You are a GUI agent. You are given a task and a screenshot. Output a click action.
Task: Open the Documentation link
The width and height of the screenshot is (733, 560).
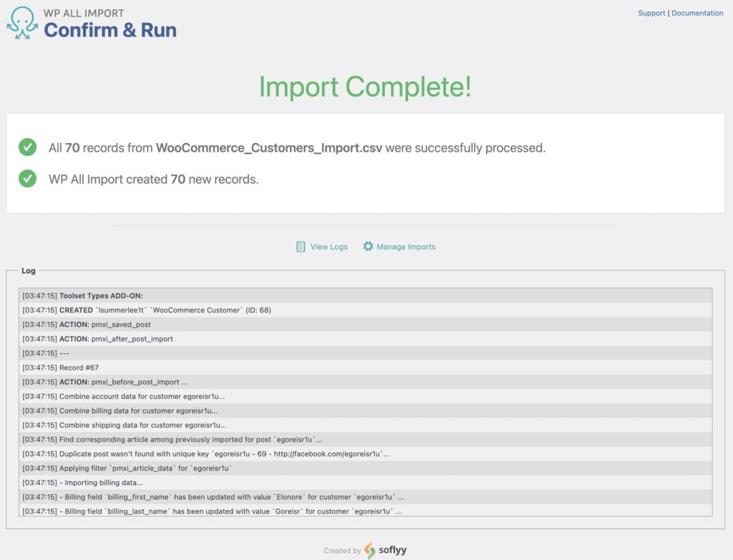tap(696, 13)
